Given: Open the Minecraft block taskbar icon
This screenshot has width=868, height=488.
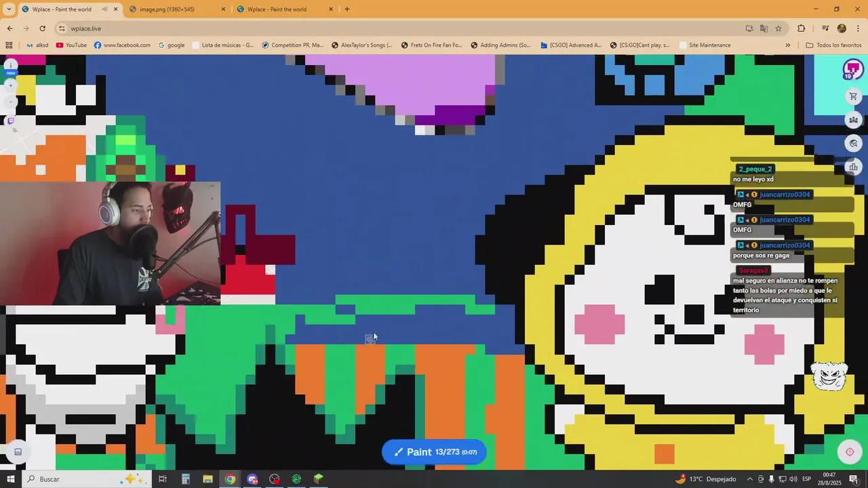Looking at the screenshot, I should [319, 479].
